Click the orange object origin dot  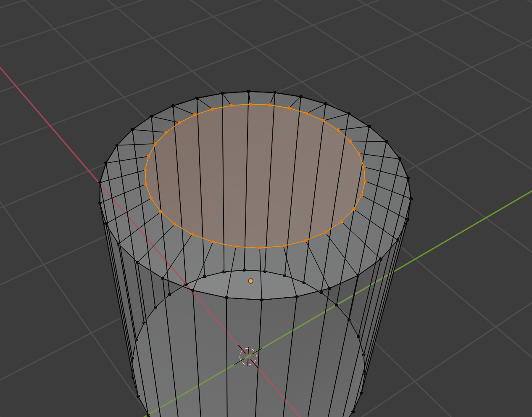[x=251, y=281]
